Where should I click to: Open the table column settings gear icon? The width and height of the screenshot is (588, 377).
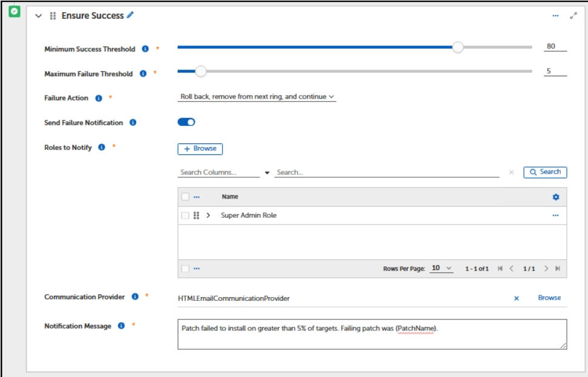tap(556, 197)
